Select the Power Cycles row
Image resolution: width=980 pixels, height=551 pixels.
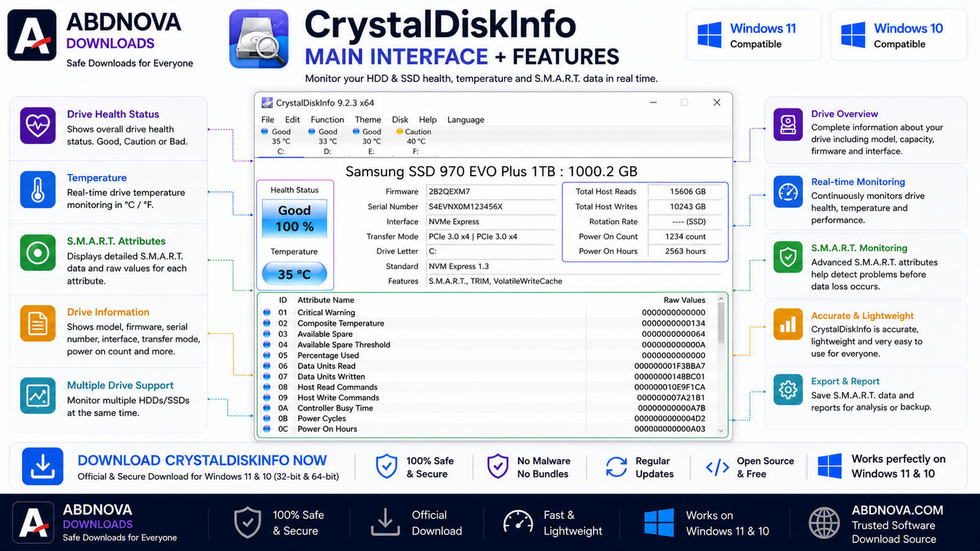pyautogui.click(x=487, y=419)
